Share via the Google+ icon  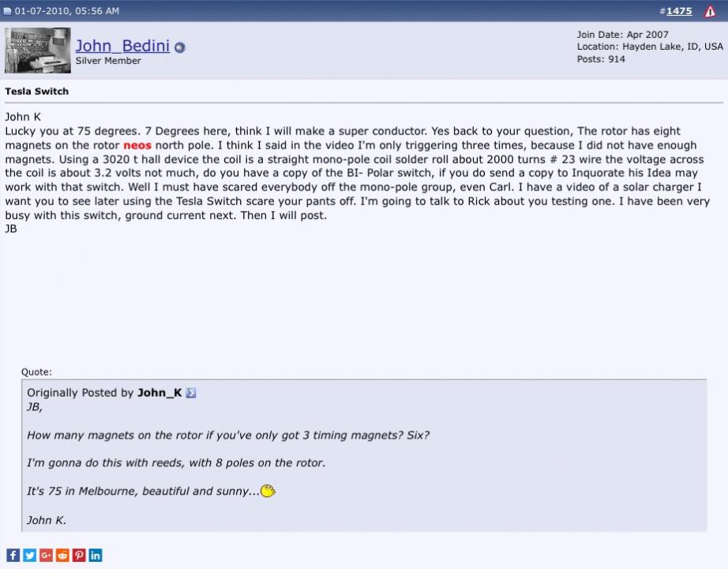(x=46, y=555)
